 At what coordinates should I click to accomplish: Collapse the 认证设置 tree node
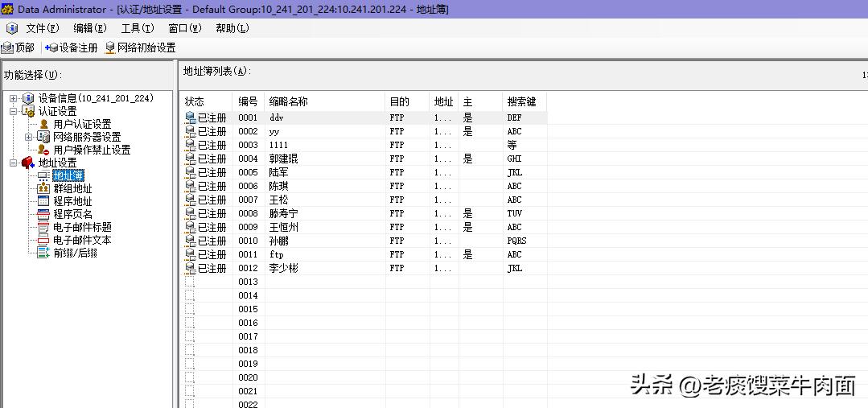[x=13, y=111]
